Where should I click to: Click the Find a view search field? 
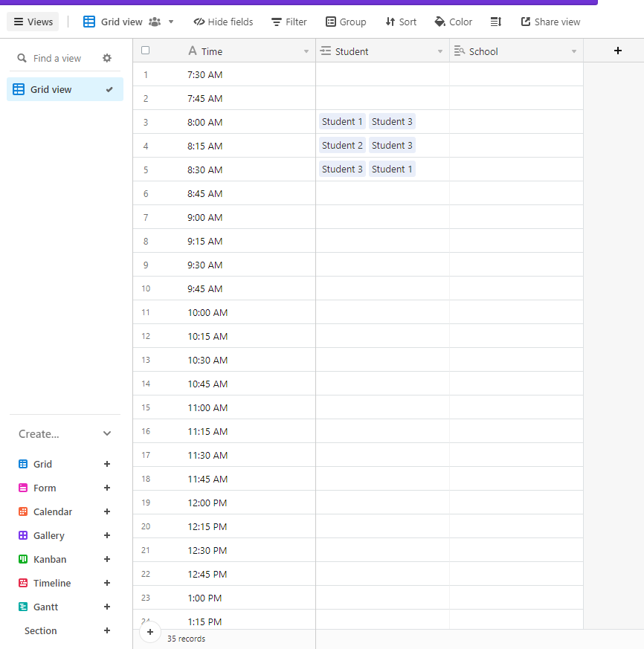[57, 59]
